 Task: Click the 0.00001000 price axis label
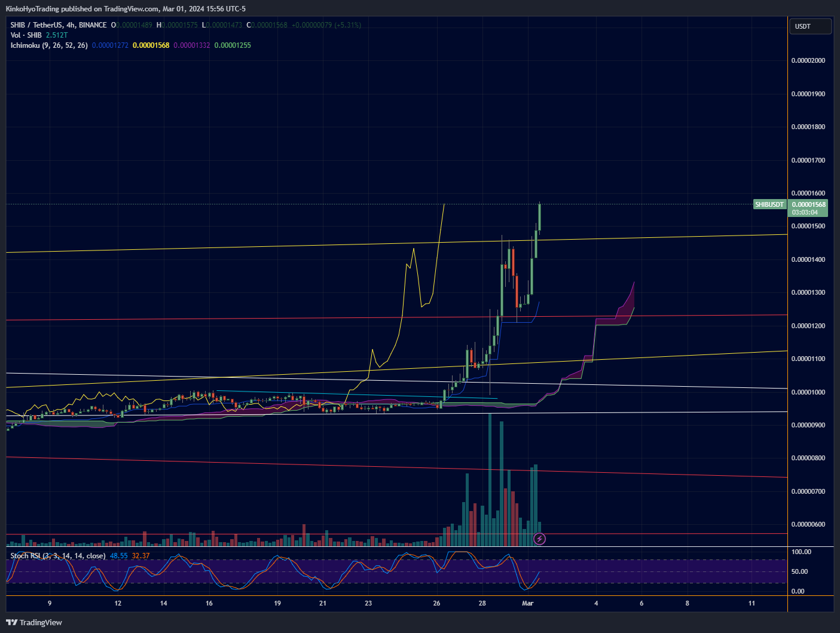coord(808,392)
